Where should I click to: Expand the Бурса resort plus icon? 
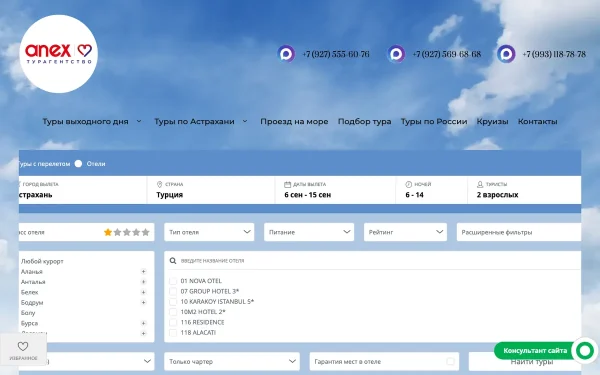143,323
